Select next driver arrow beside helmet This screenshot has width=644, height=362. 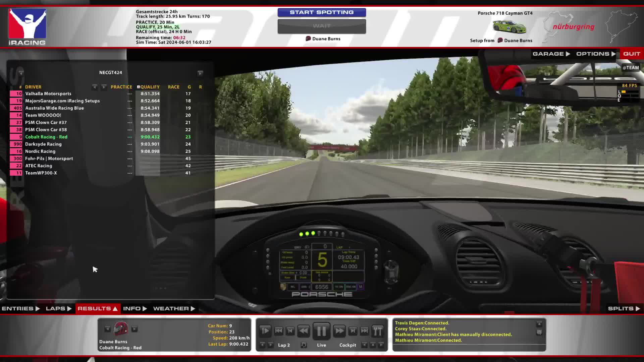point(135,329)
